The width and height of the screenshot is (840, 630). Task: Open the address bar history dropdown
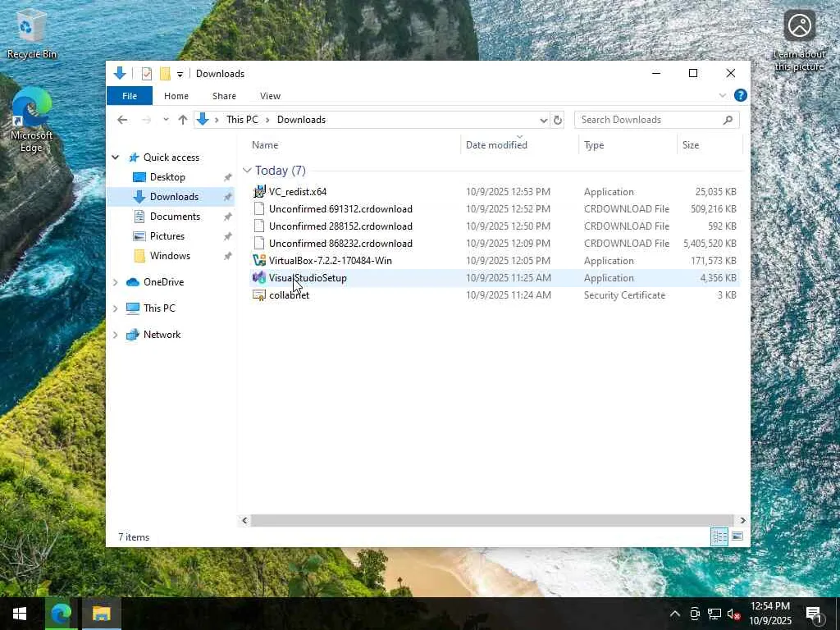coord(543,120)
